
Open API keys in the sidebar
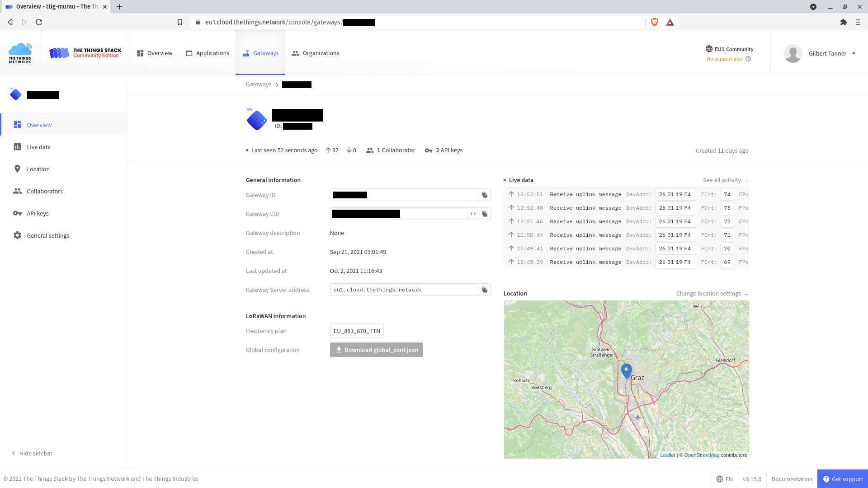(x=38, y=213)
